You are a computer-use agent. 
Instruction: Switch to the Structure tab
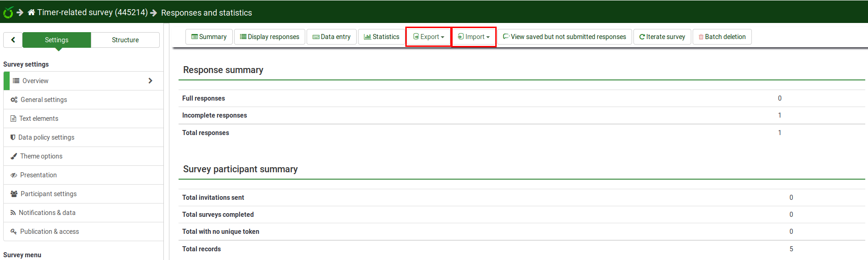pos(125,40)
